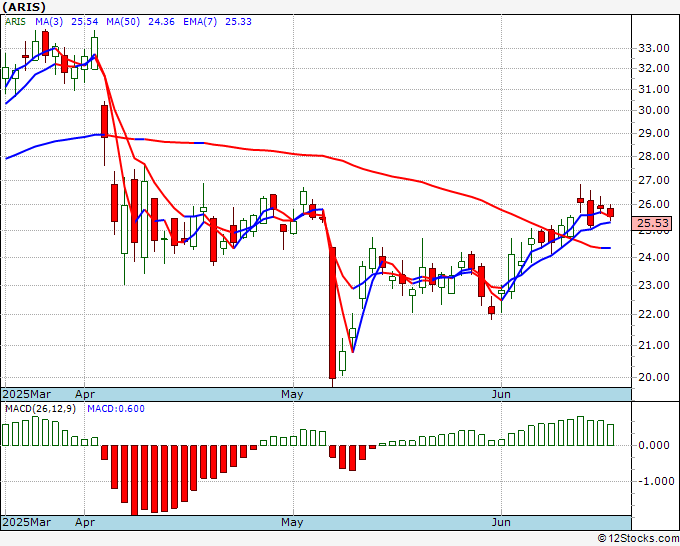The width and height of the screenshot is (680, 546).
Task: Click the 28.00 price axis label
Action: click(x=654, y=156)
